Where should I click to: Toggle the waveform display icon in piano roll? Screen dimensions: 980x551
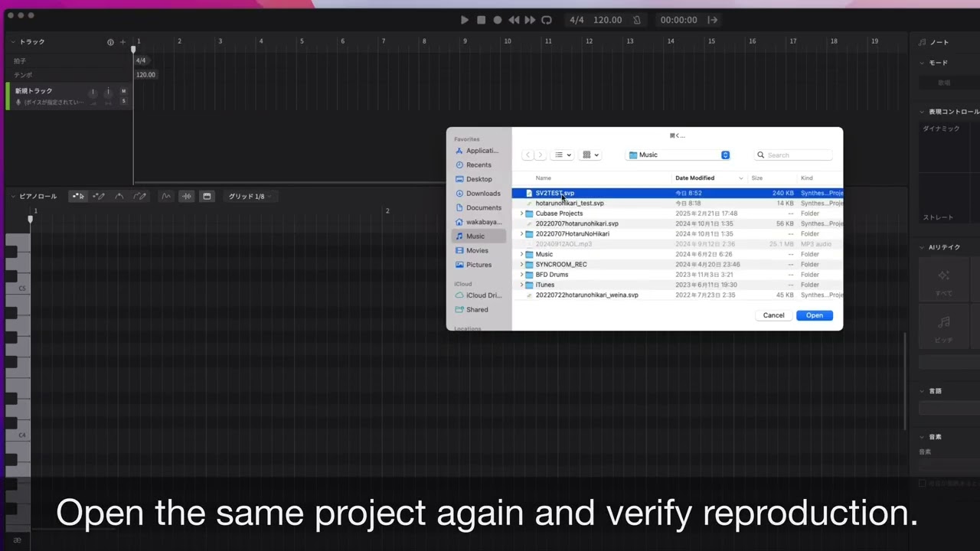[186, 197]
